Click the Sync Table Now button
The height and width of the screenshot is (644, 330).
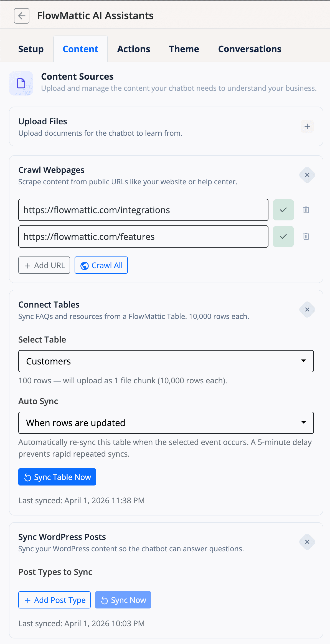pos(57,477)
